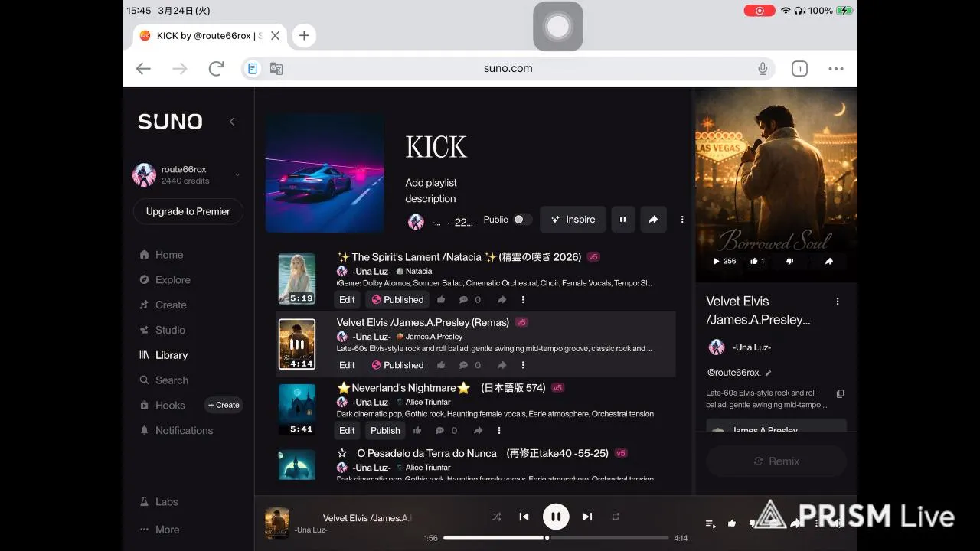Share Velvet Elvis track from the list
The image size is (980, 551).
501,365
